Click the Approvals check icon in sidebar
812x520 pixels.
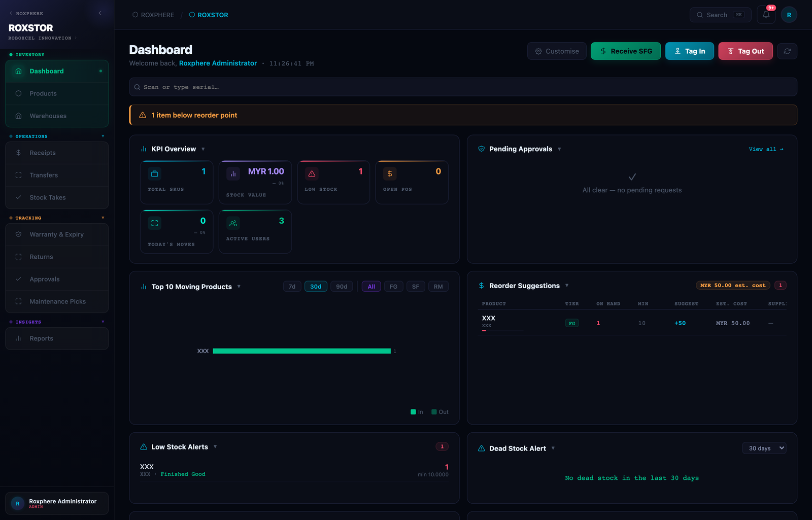point(18,279)
